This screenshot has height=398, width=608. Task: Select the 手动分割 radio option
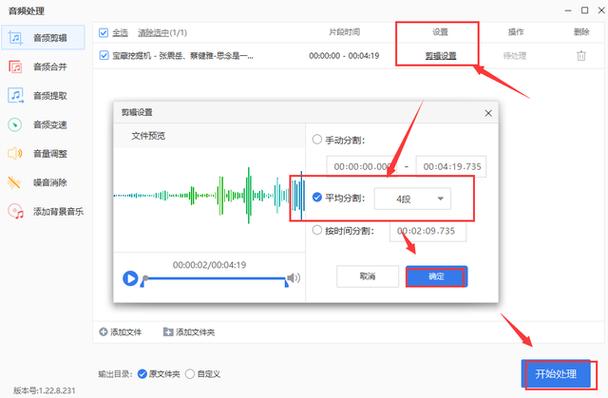click(x=317, y=139)
